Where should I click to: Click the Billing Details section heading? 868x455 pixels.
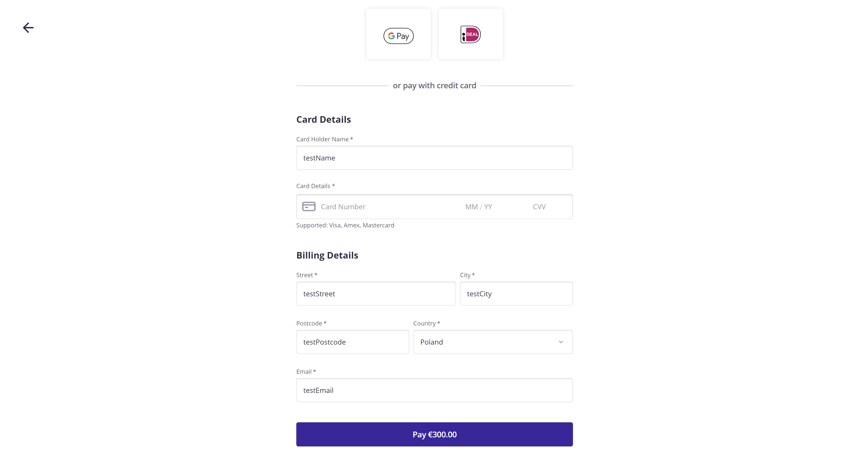pyautogui.click(x=327, y=255)
